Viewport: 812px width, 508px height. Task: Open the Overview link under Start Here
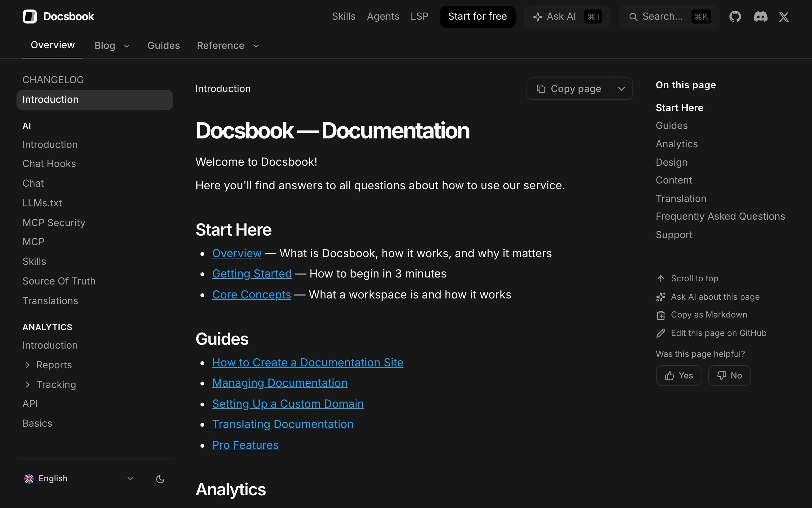[237, 253]
